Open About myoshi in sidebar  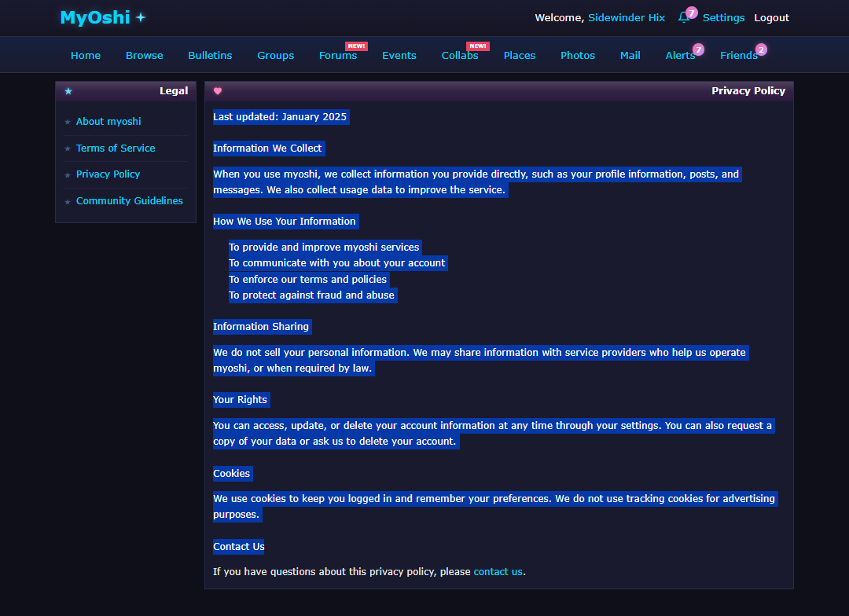point(108,122)
